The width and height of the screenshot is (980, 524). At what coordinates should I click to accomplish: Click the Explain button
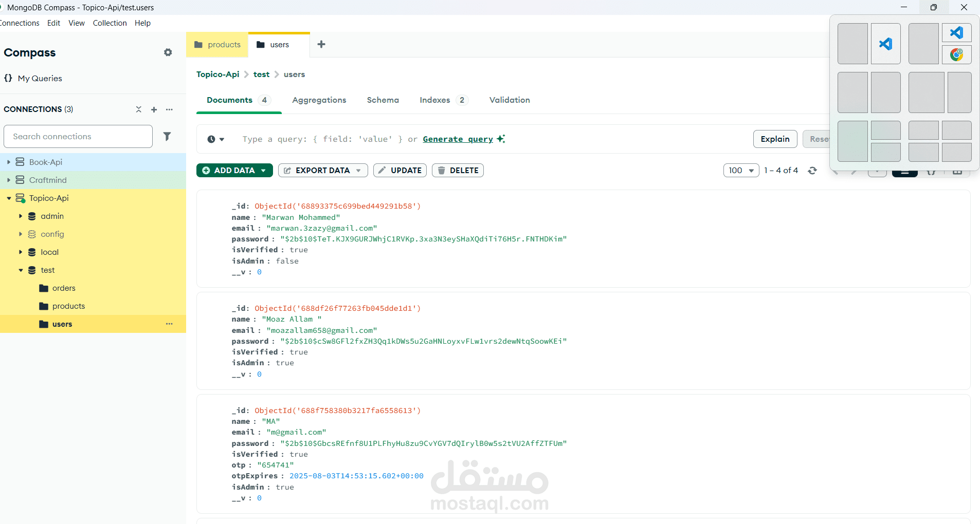tap(775, 139)
